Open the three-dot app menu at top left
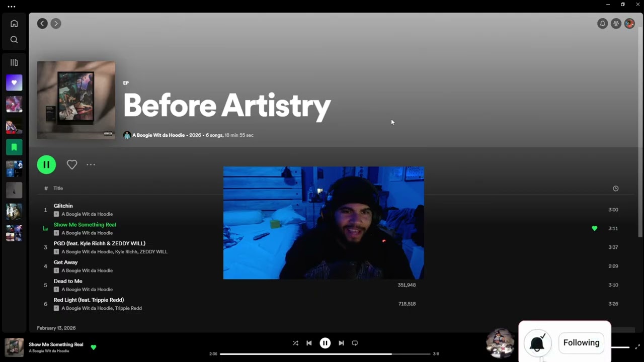The height and width of the screenshot is (362, 644). (x=12, y=7)
